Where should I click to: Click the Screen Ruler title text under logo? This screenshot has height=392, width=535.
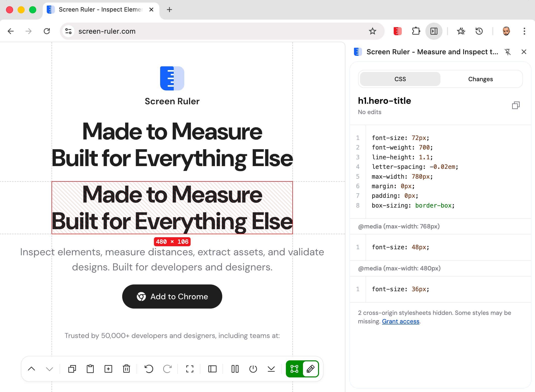172,101
